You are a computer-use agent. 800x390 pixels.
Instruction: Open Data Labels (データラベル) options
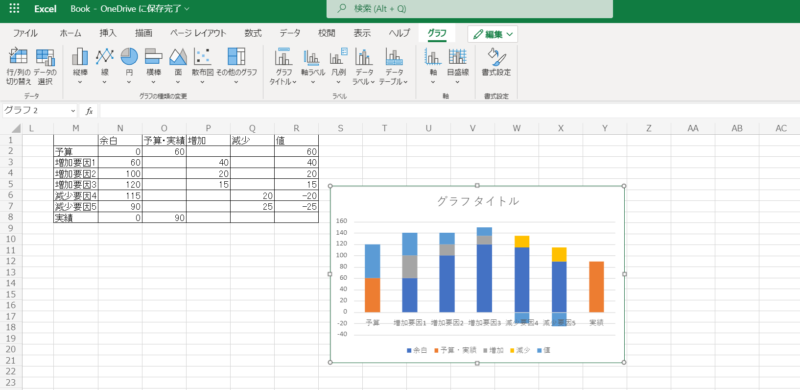[x=364, y=67]
